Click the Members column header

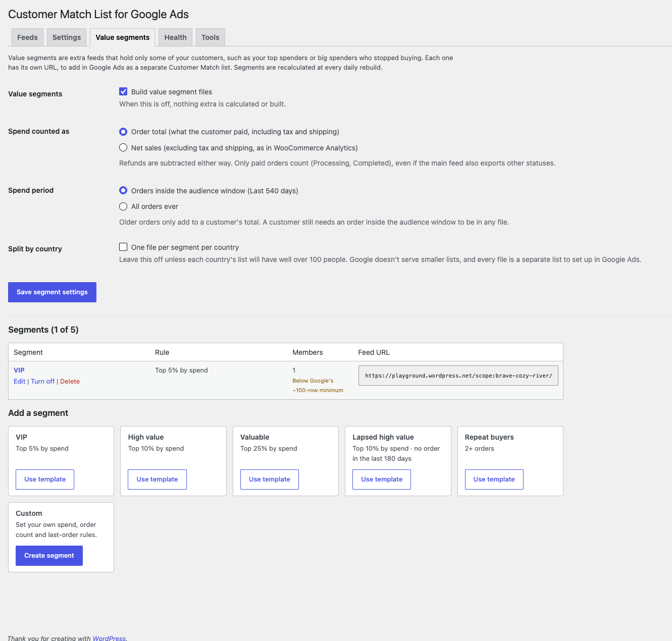pos(307,352)
